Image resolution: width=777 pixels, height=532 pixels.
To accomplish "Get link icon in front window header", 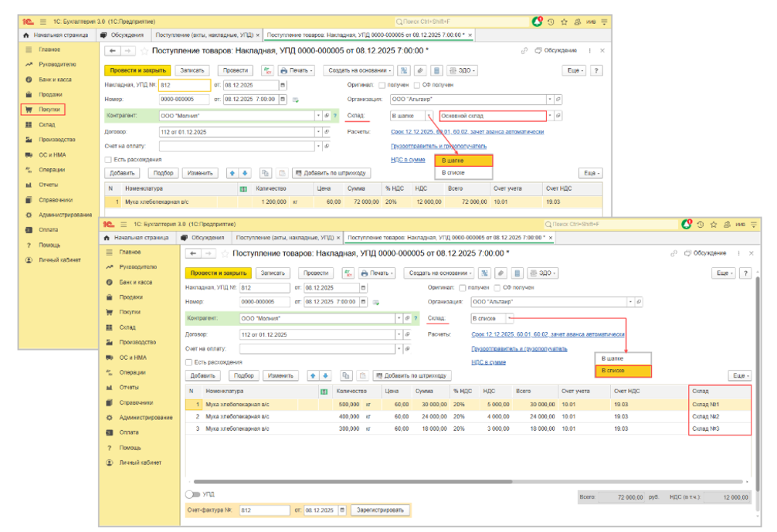I will [674, 253].
